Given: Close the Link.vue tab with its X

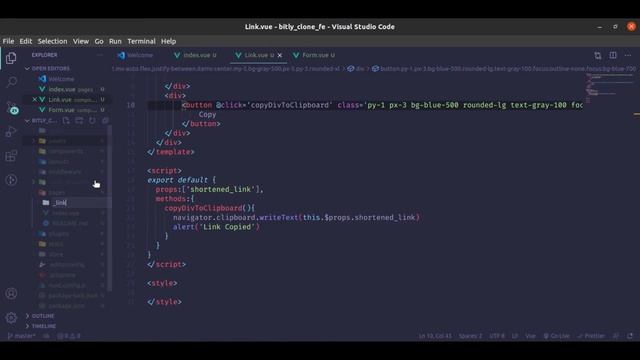Looking at the screenshot, I should click(280, 55).
